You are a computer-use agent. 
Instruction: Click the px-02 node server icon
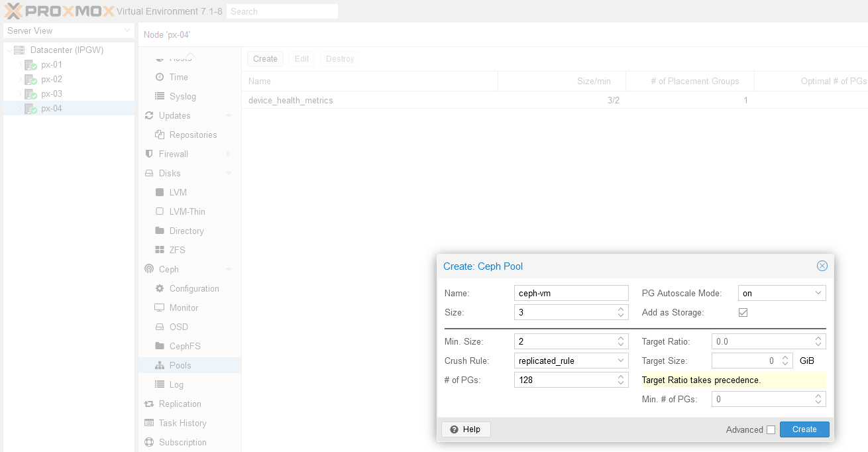(30, 80)
